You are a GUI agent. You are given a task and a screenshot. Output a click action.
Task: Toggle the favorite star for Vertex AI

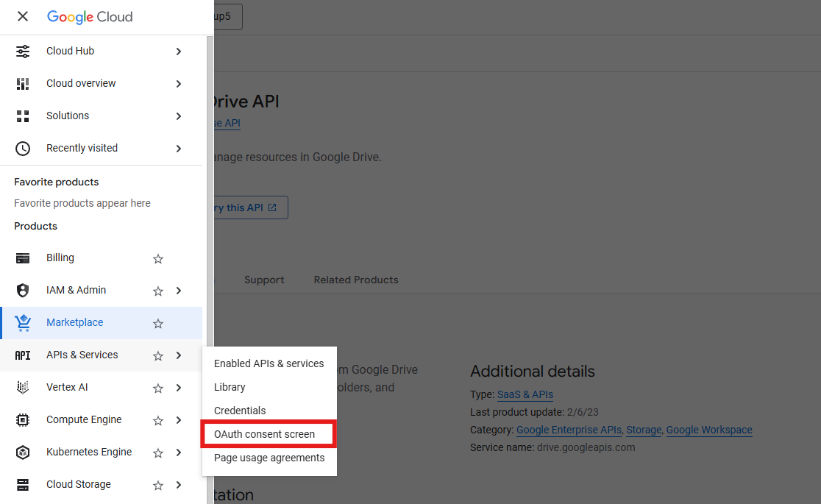coord(157,388)
